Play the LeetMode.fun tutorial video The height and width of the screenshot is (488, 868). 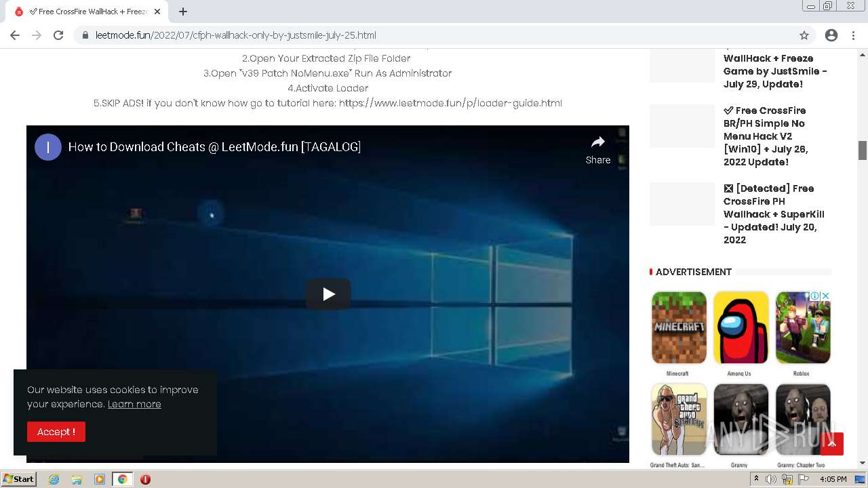[328, 294]
